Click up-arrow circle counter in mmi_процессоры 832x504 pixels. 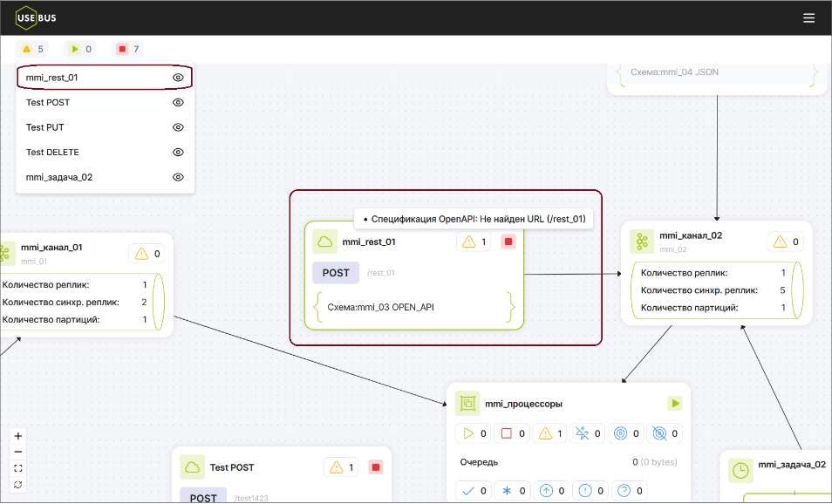tap(551, 491)
